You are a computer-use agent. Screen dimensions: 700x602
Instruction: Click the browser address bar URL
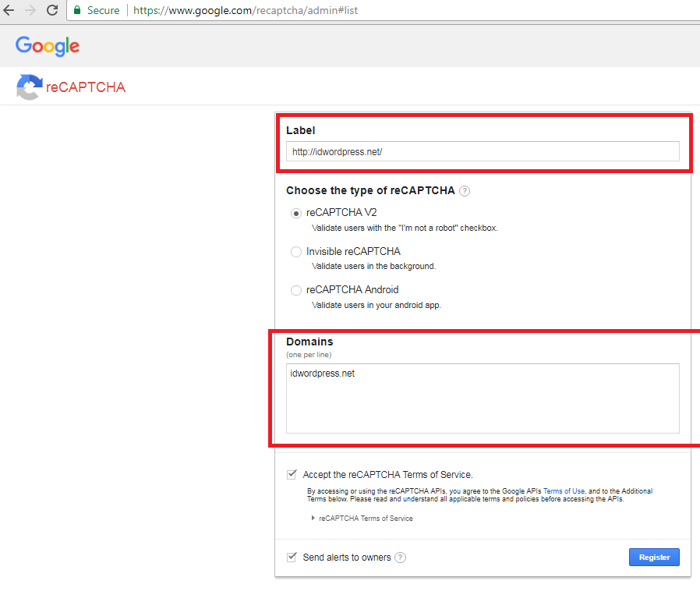(246, 11)
